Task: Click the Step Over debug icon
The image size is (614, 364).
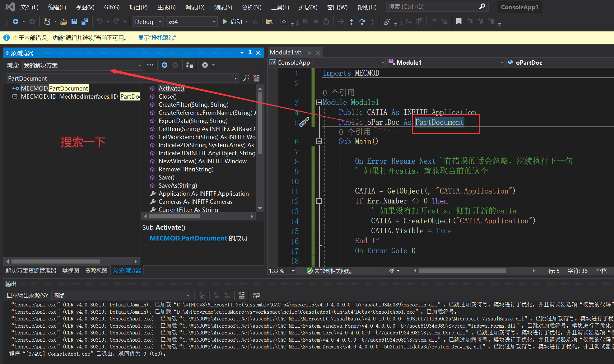Action: [x=362, y=21]
